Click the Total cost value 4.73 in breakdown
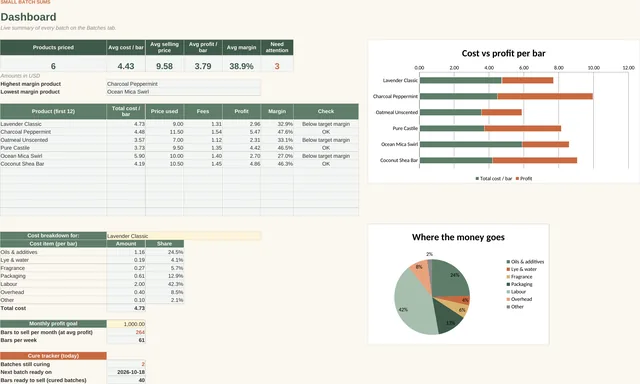This screenshot has width=640, height=384. click(126, 308)
